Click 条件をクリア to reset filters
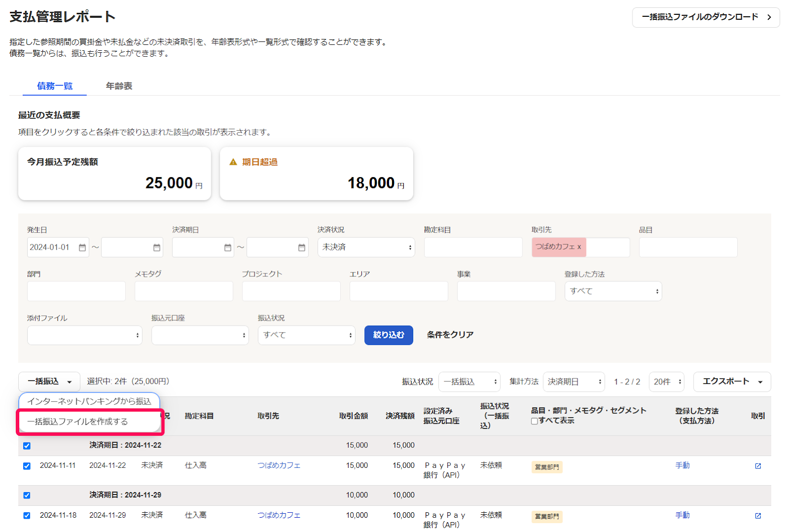 450,335
